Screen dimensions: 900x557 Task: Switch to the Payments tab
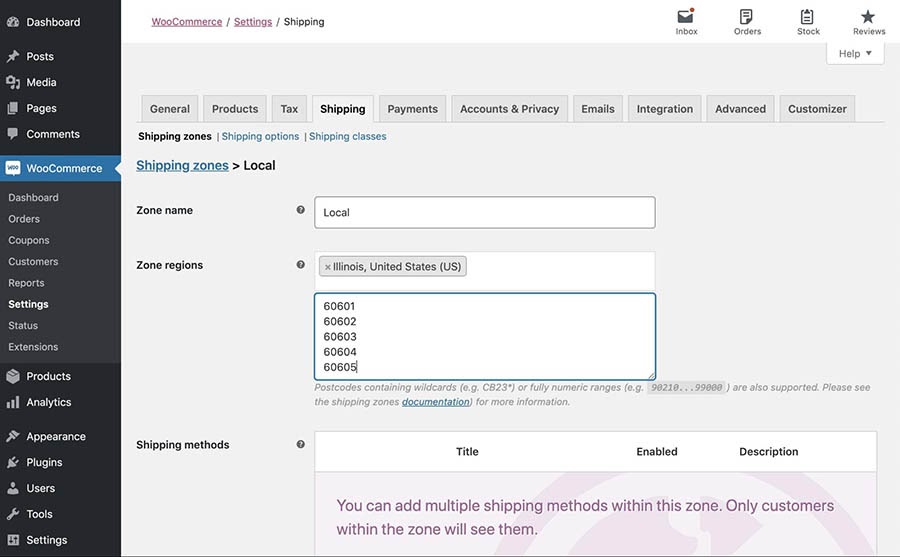tap(412, 109)
